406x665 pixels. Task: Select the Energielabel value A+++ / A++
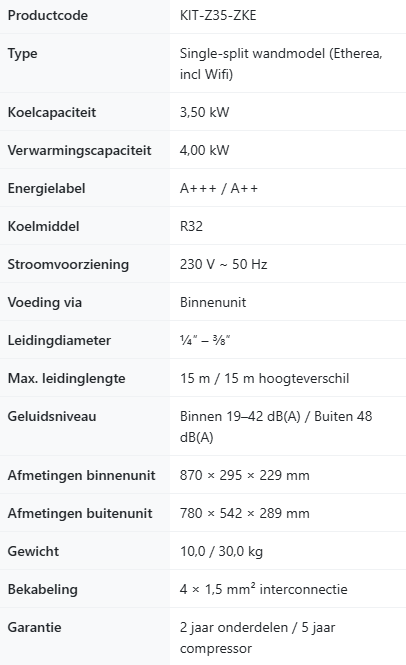tap(218, 188)
